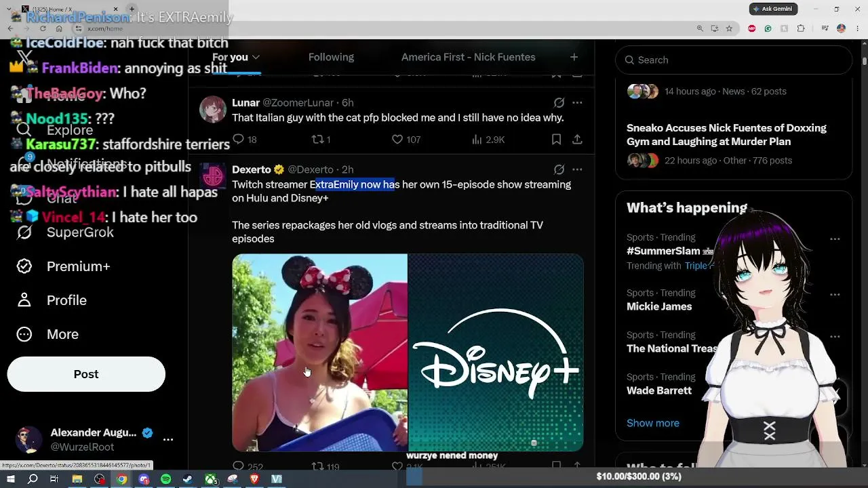Open account menu for Alexander Augu...
Screen dimensions: 868x488
point(168,439)
